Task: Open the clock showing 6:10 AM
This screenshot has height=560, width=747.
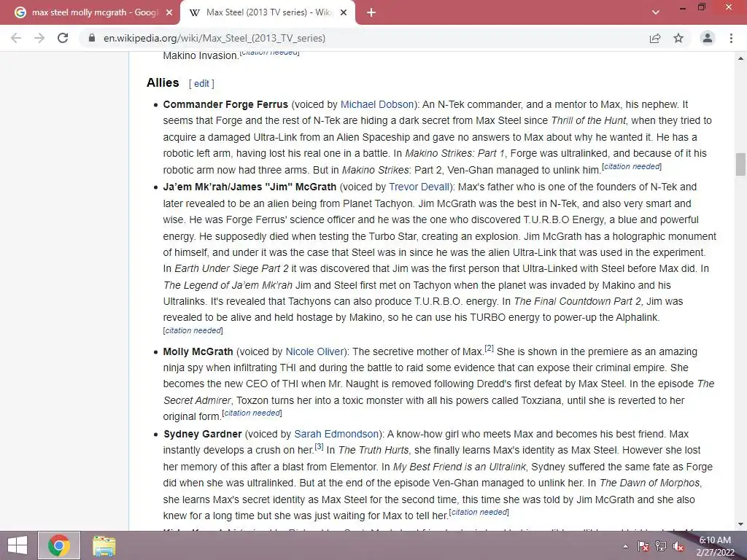Action: [x=715, y=546]
